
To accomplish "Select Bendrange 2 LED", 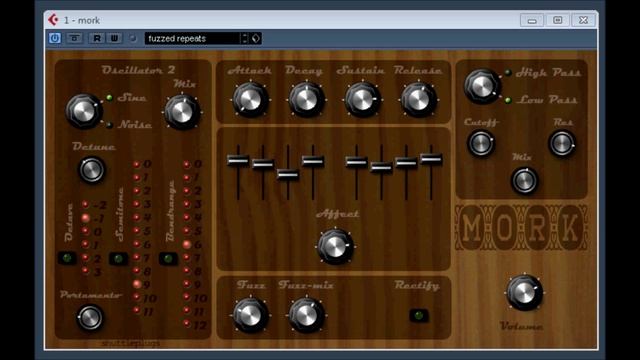I will [187, 191].
